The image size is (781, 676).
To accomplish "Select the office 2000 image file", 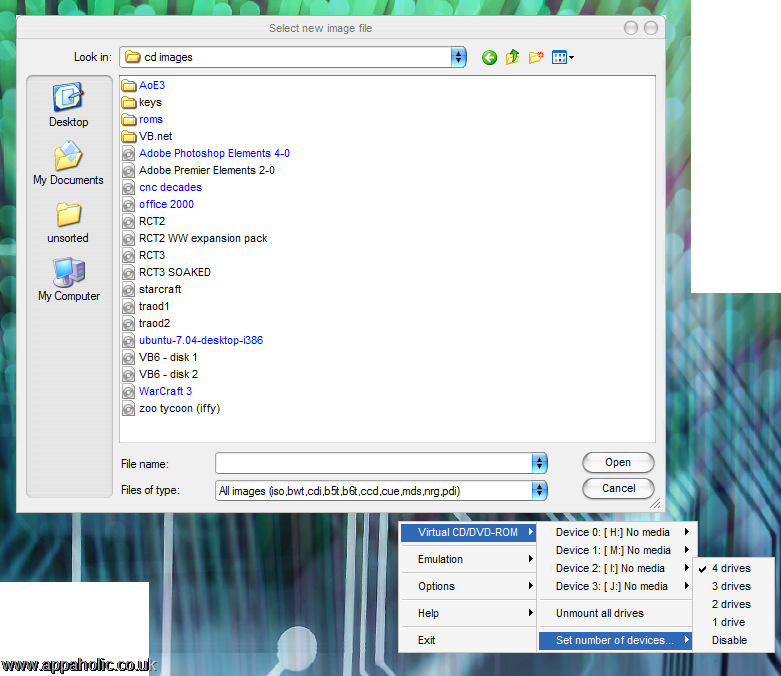I will pyautogui.click(x=158, y=204).
